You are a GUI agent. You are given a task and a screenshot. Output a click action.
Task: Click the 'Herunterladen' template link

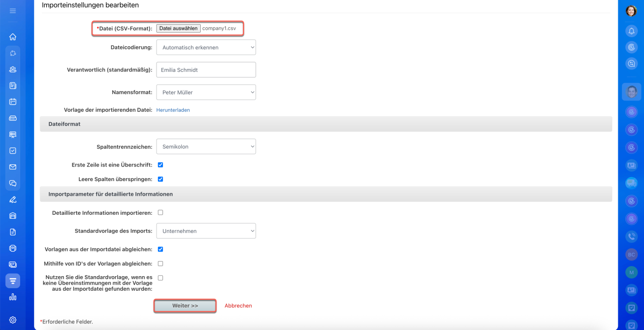[x=173, y=110]
